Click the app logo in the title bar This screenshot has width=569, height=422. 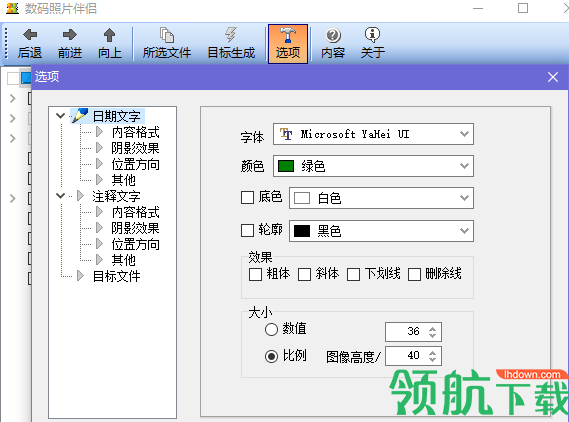pyautogui.click(x=12, y=8)
